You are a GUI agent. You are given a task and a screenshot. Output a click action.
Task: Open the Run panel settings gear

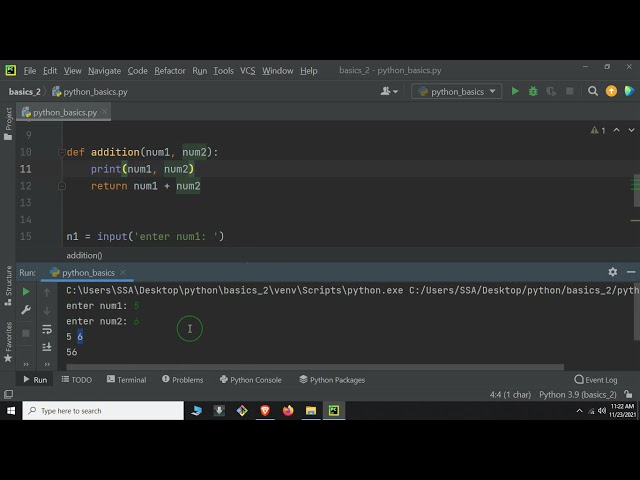click(x=612, y=272)
